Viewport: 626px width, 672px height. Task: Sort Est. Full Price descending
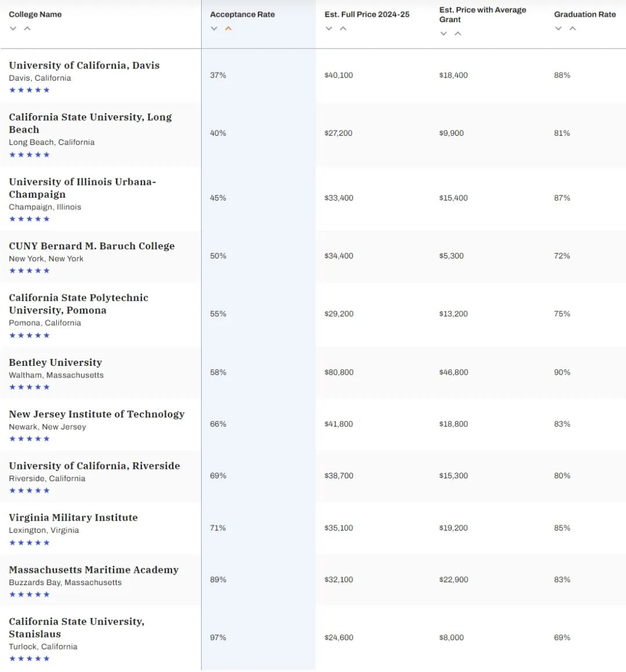point(329,28)
